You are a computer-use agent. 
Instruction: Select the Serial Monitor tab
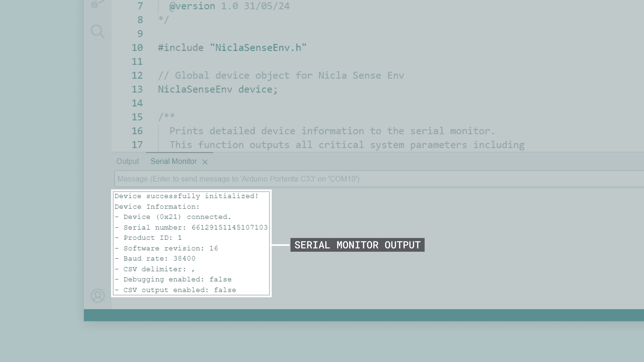[174, 161]
